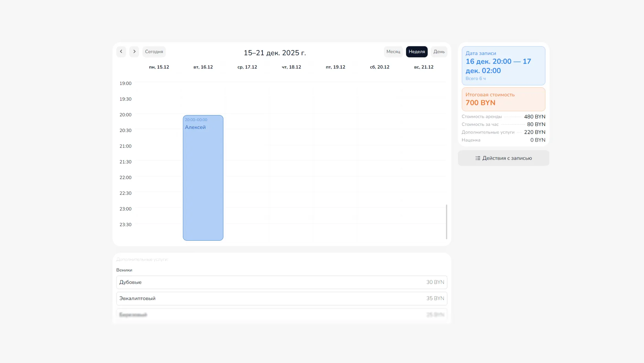
Task: Click the вс, 21.12 day header
Action: click(x=423, y=67)
